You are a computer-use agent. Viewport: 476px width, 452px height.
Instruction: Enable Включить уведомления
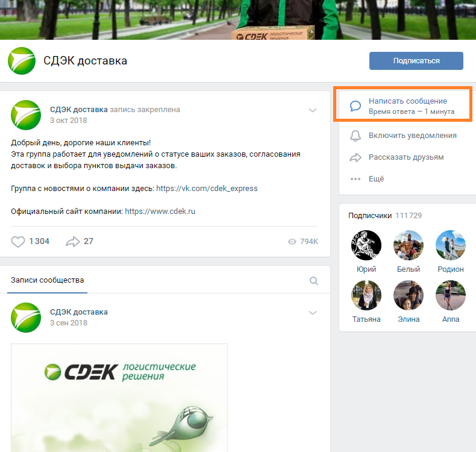point(413,136)
